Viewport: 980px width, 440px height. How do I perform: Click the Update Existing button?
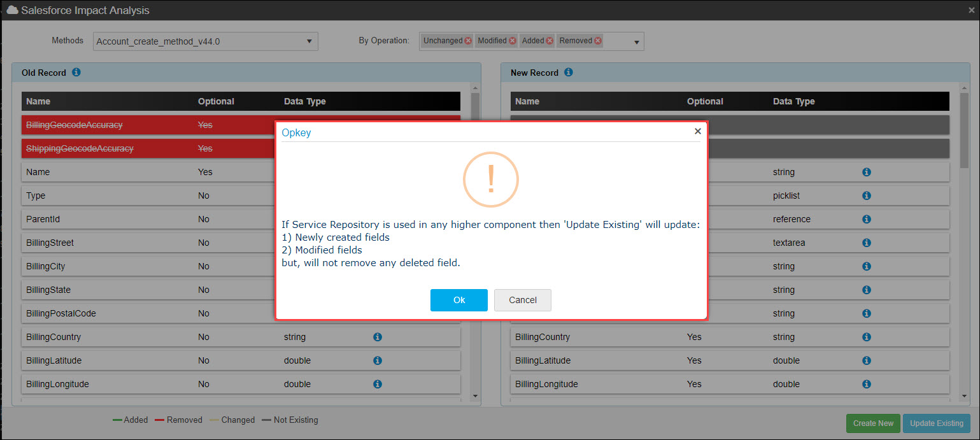[936, 423]
